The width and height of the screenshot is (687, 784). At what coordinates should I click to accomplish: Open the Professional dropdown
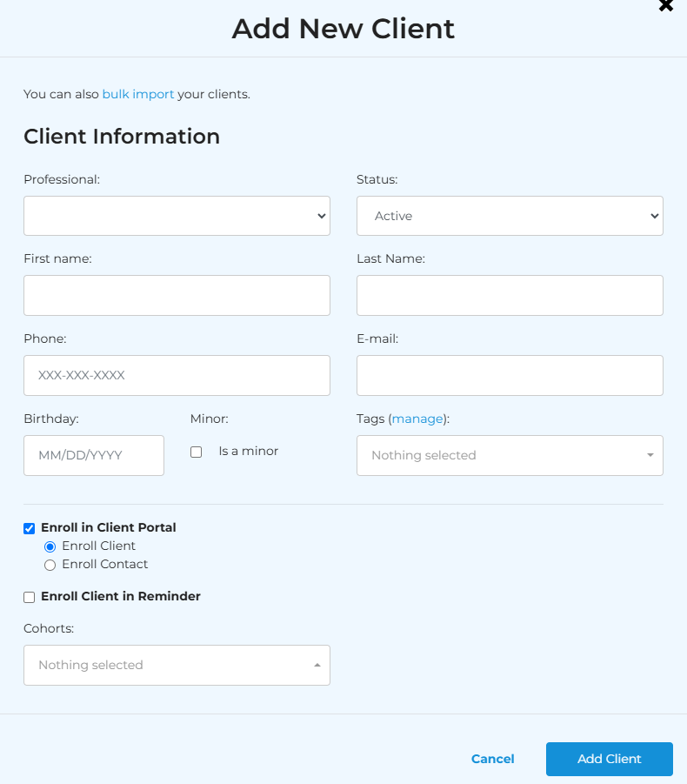[177, 216]
